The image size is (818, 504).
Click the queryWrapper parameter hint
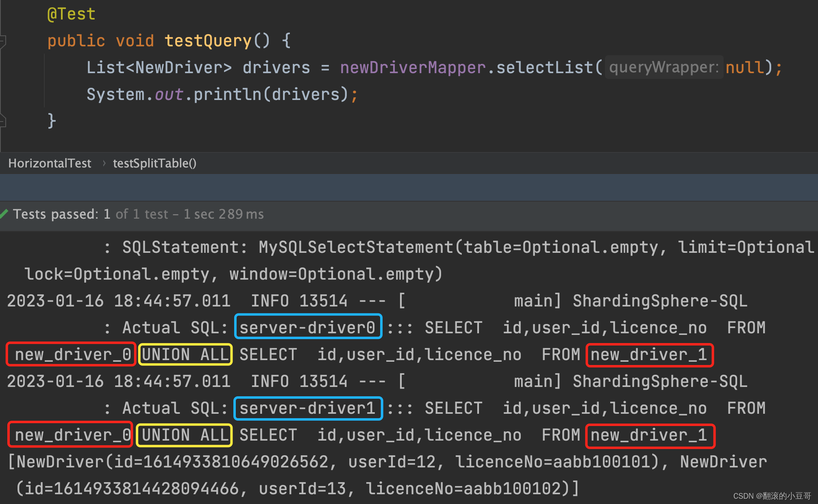pos(664,67)
